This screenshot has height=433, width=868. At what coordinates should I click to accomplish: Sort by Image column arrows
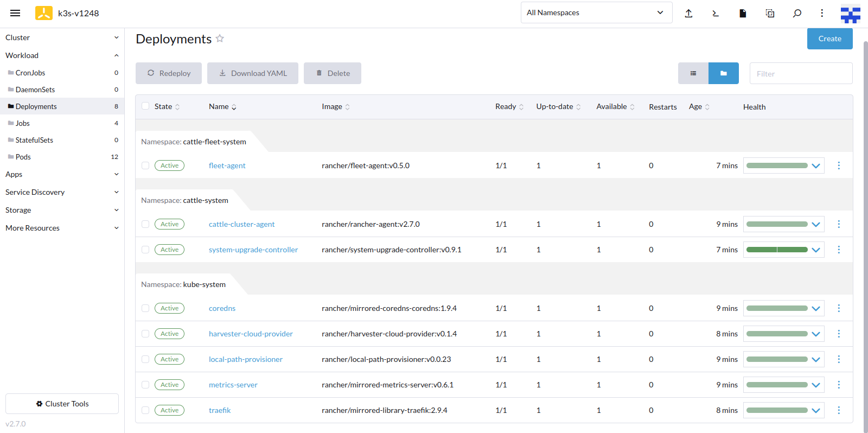pyautogui.click(x=347, y=107)
